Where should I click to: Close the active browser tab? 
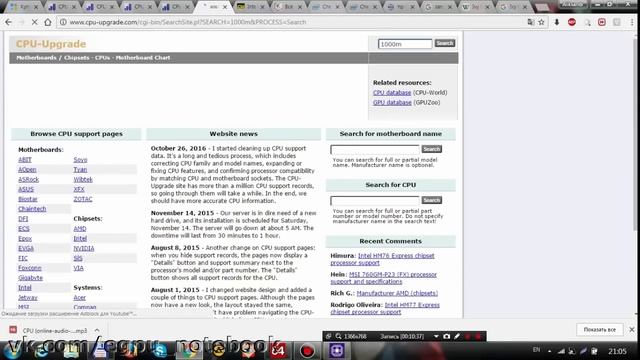224,7
